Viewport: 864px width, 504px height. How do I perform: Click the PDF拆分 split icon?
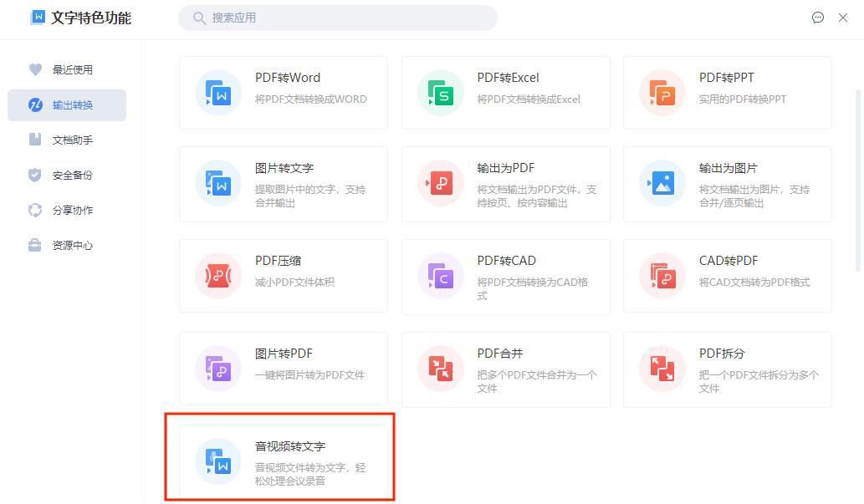662,369
